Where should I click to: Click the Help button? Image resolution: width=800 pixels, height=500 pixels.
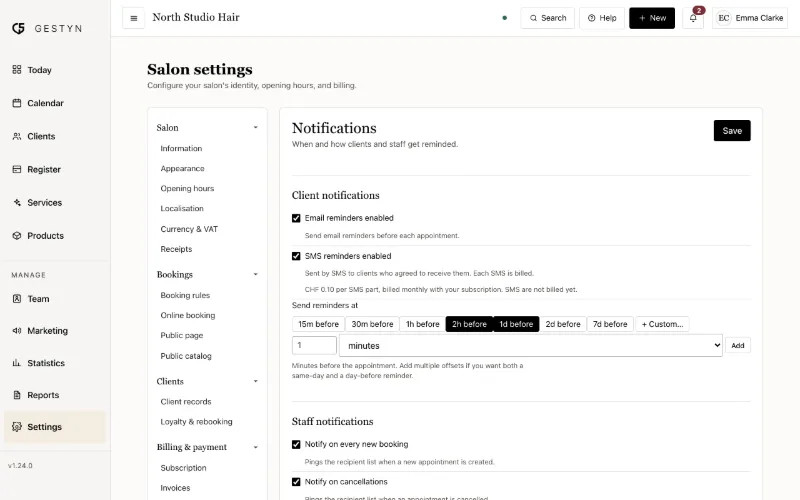click(x=602, y=18)
